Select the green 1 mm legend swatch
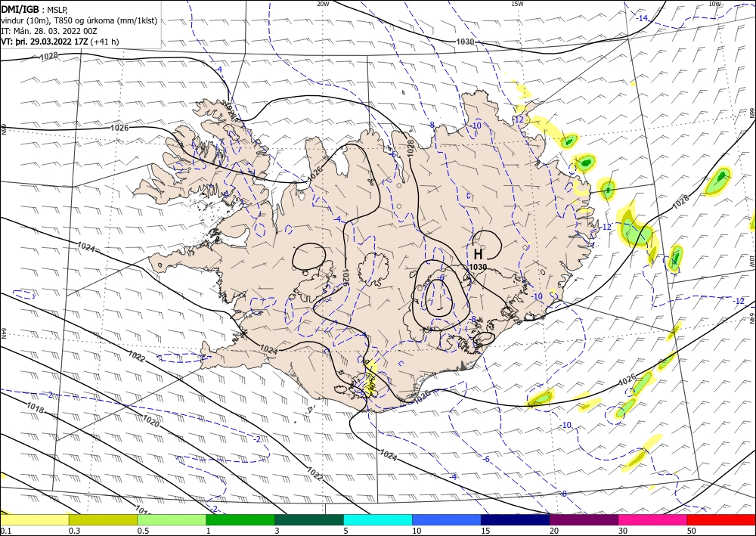 tap(240, 519)
